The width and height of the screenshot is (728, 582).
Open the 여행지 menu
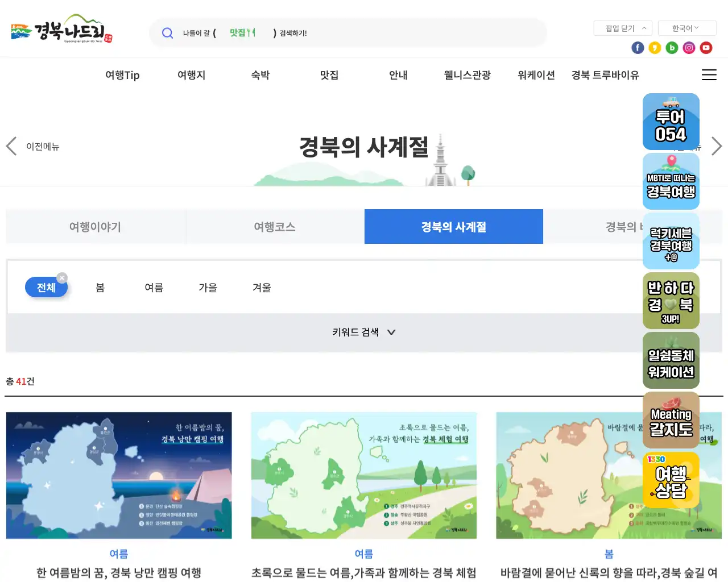coord(191,75)
